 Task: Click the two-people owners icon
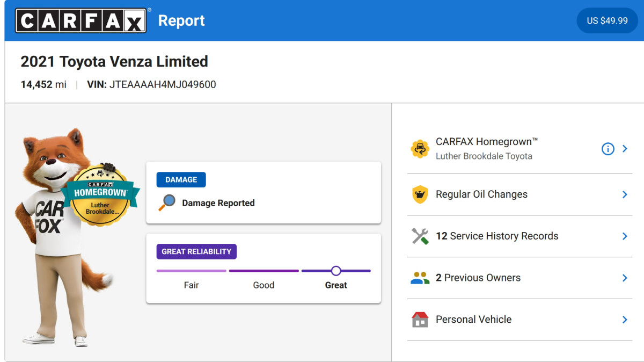pos(420,278)
